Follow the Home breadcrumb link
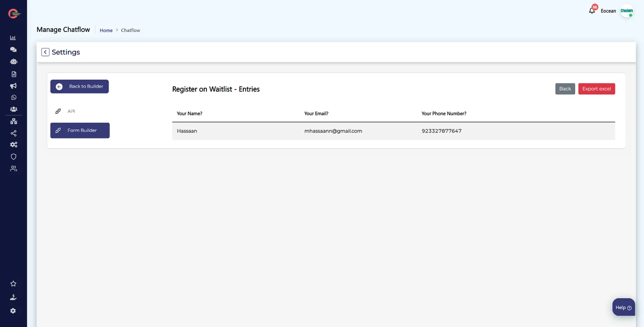The width and height of the screenshot is (644, 327). coord(106,30)
